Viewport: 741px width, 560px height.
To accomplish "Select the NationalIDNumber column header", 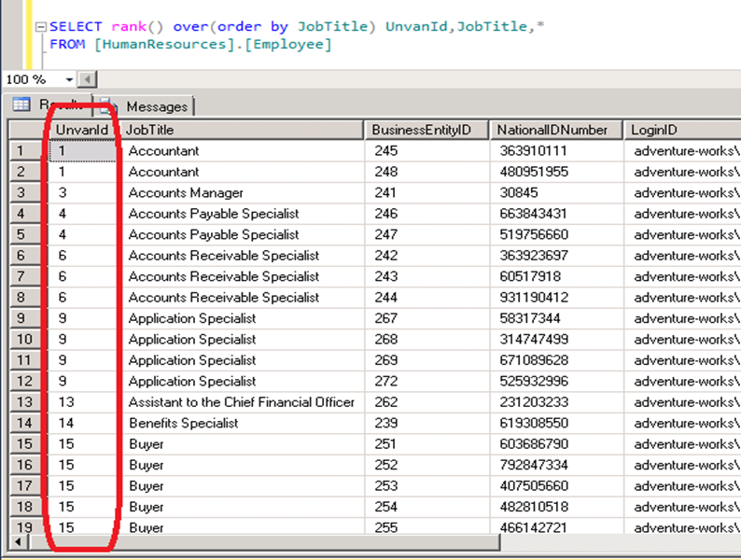I will pos(556,130).
